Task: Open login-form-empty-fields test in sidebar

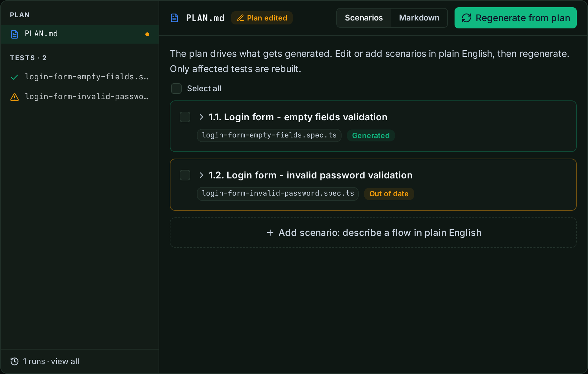Action: (80, 77)
